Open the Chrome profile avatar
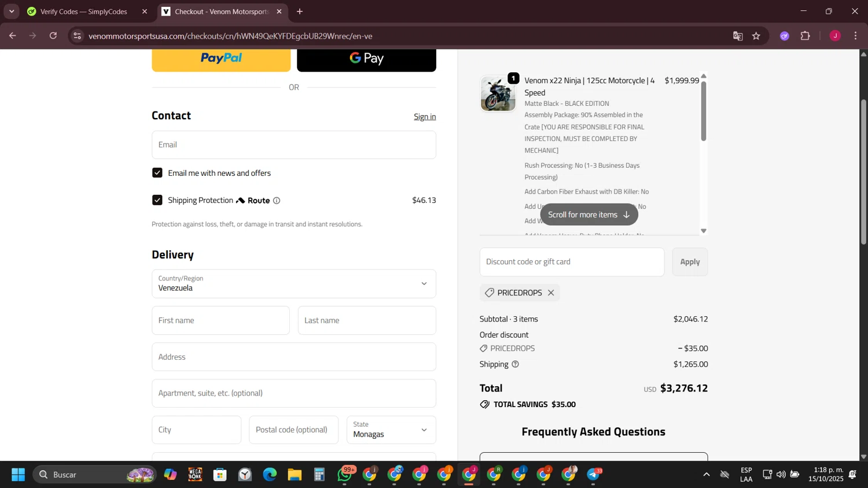This screenshot has height=488, width=868. pos(835,36)
